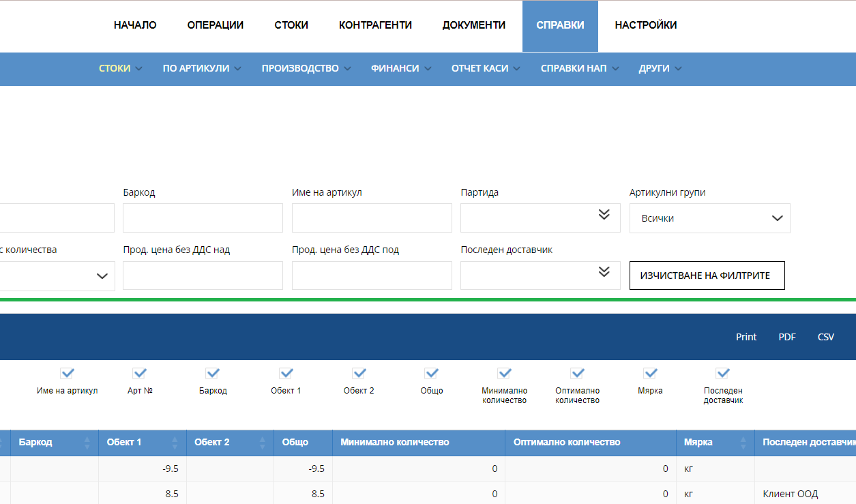The height and width of the screenshot is (504, 856).
Task: Go to ОПЕРАЦИИ in the top menu
Action: coord(216,25)
